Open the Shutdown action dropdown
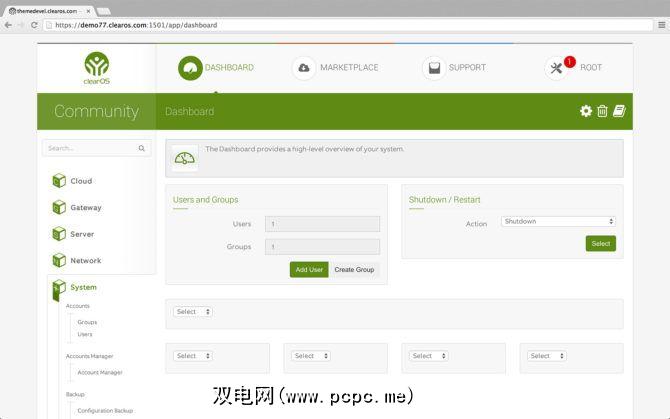The image size is (670, 419). tap(558, 221)
